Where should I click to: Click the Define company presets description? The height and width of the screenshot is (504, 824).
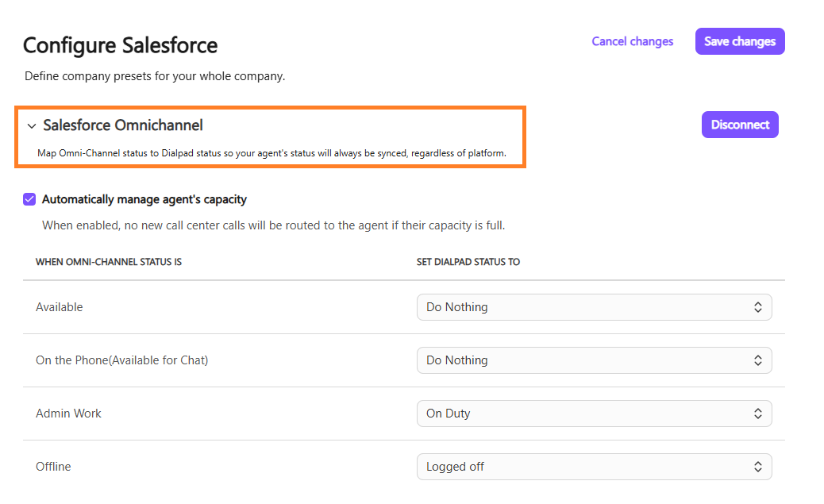[x=155, y=76]
